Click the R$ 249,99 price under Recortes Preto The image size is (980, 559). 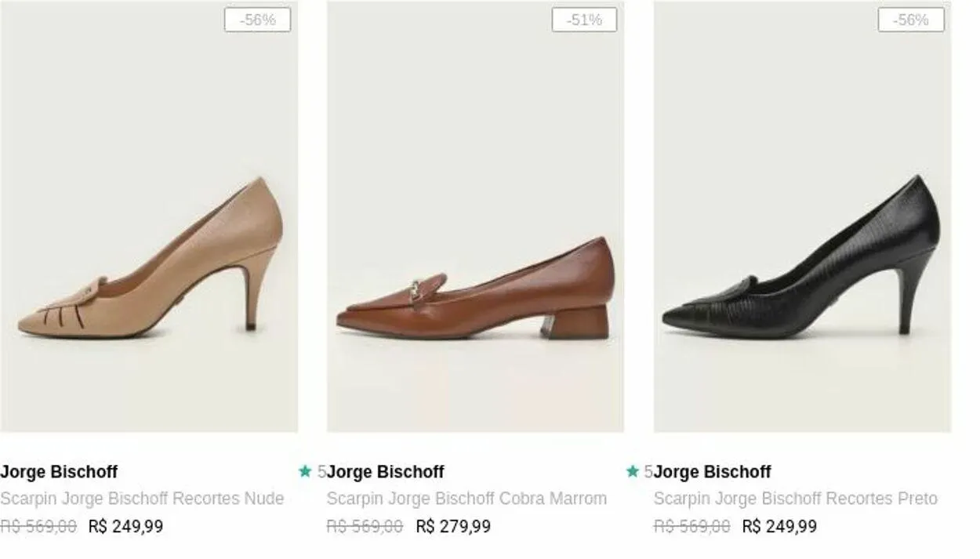point(779,526)
